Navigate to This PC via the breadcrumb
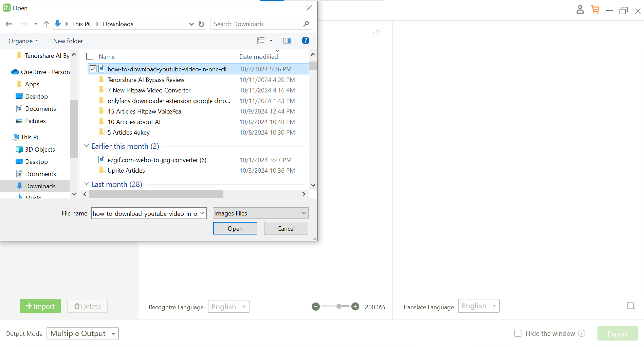Screen dimensions: 644x347 [x=82, y=24]
